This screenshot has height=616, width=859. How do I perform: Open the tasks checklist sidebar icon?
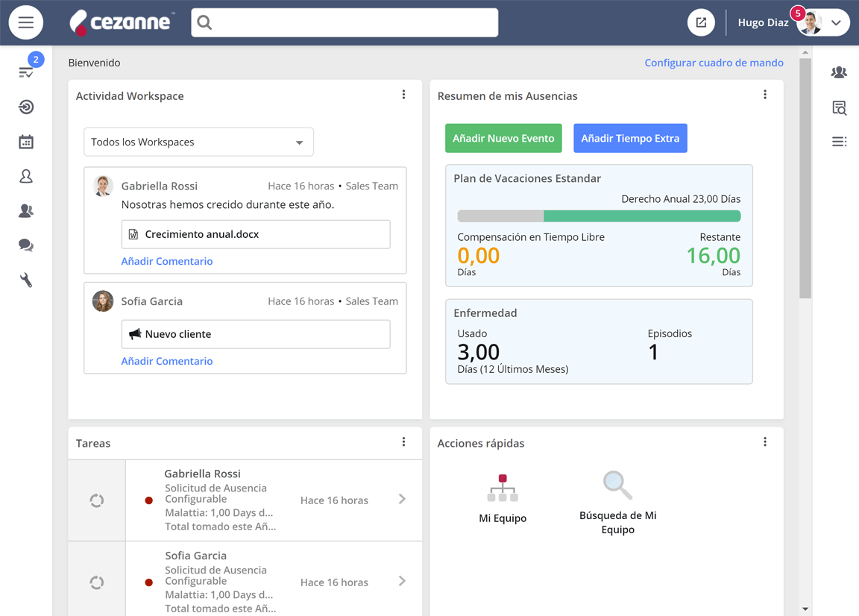pyautogui.click(x=26, y=72)
